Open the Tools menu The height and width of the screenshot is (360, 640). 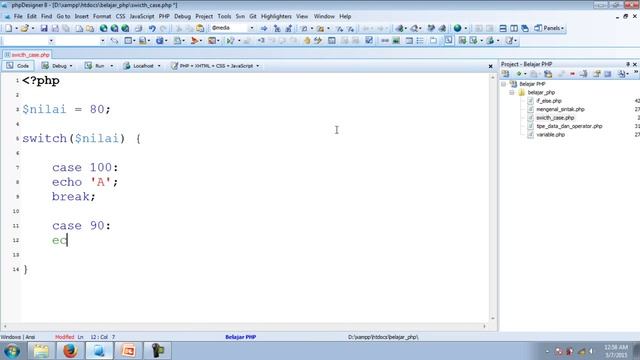(224, 16)
